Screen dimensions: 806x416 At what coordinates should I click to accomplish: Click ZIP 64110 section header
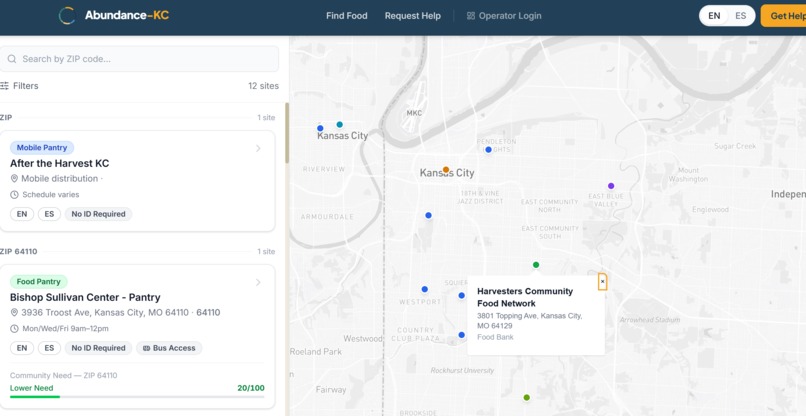coord(19,251)
